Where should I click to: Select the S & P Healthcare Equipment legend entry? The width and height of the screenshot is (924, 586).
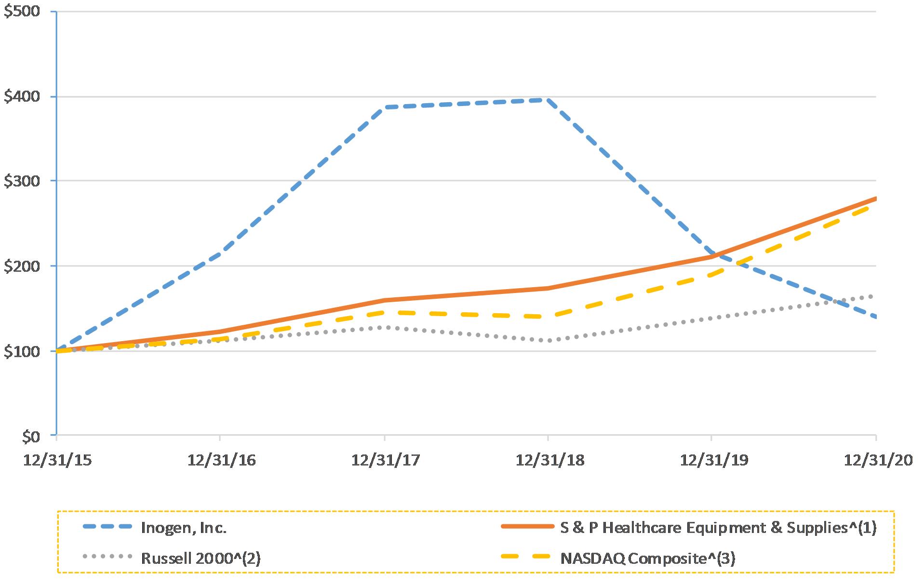tap(718, 528)
